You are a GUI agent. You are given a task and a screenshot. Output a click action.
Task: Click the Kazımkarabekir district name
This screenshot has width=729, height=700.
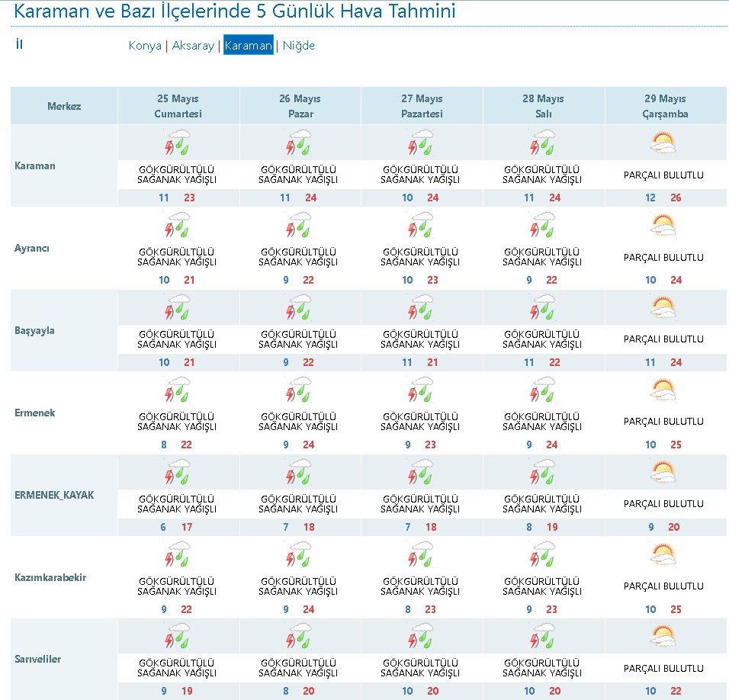pos(50,578)
